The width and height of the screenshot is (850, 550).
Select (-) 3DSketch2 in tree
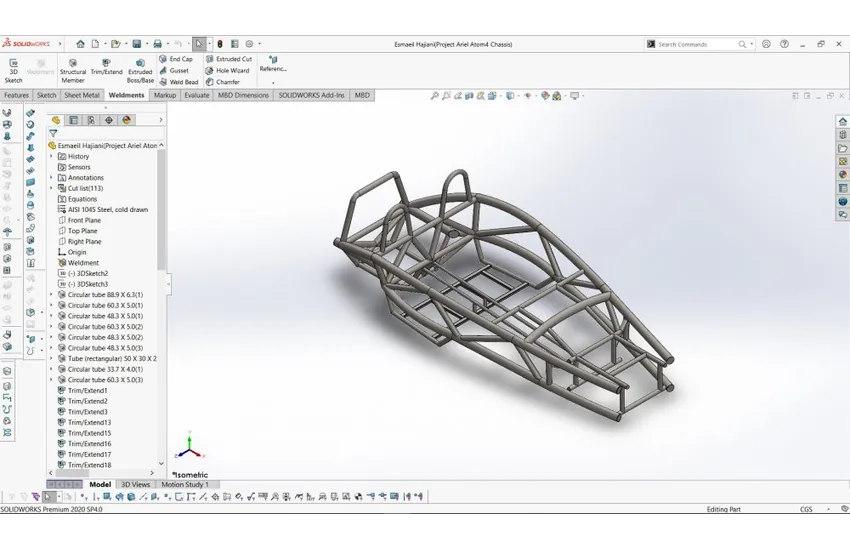[x=82, y=274]
